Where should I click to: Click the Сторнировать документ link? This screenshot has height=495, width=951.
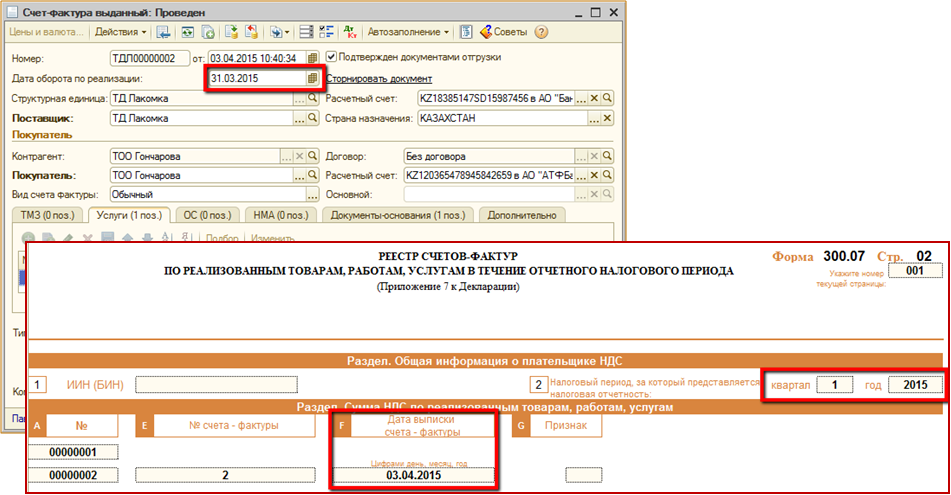tap(379, 78)
